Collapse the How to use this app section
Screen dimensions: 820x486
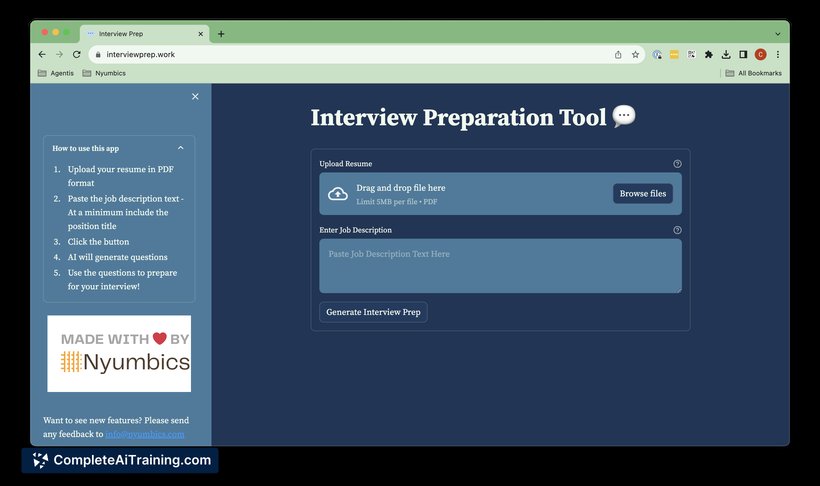pos(180,148)
